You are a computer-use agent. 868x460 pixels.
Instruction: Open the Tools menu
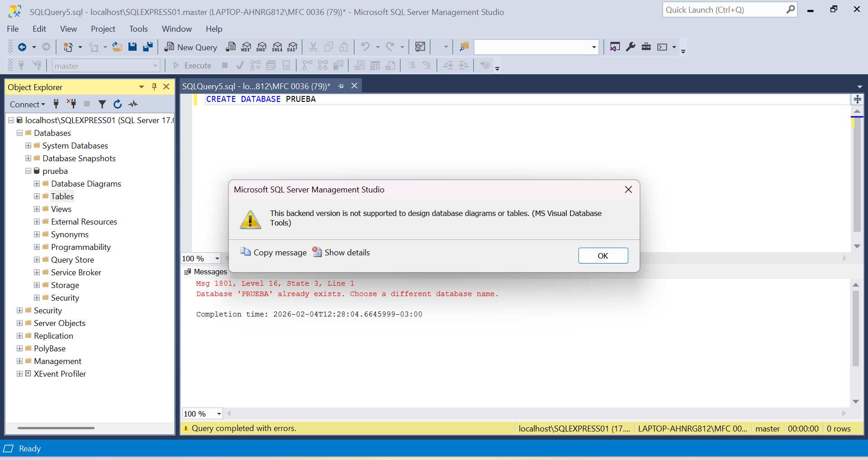[x=138, y=29]
